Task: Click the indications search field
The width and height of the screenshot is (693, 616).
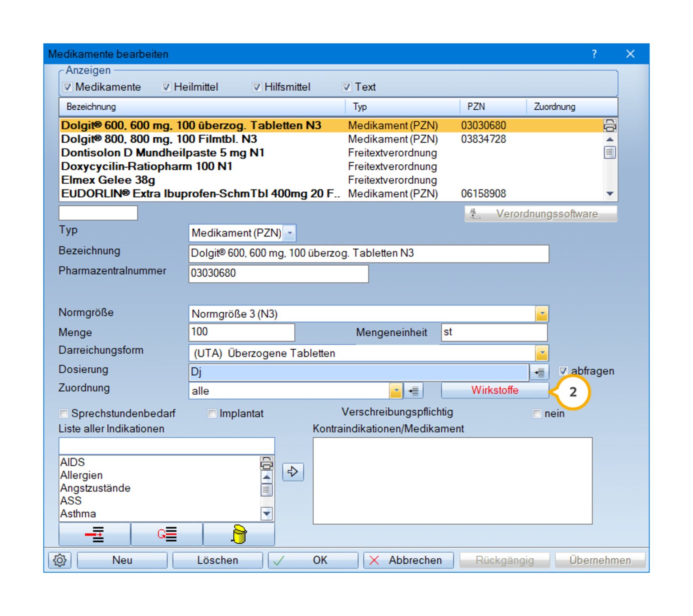Action: 166,446
